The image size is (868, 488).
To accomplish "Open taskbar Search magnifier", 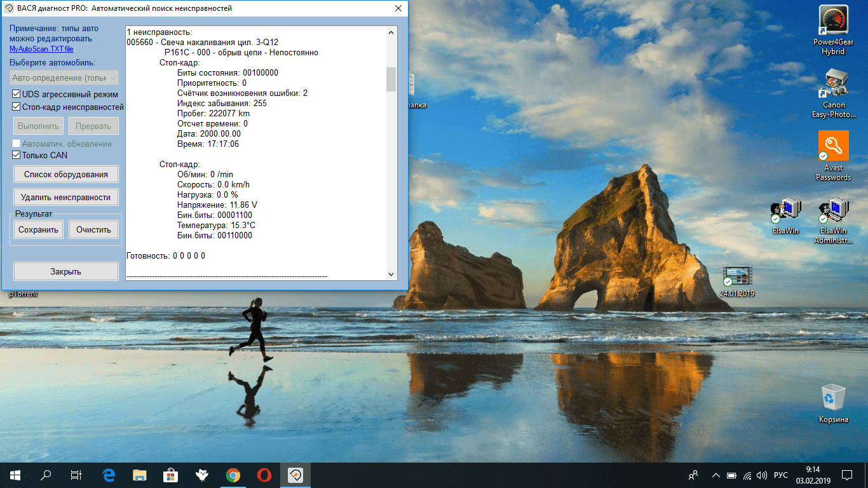I will pyautogui.click(x=46, y=475).
